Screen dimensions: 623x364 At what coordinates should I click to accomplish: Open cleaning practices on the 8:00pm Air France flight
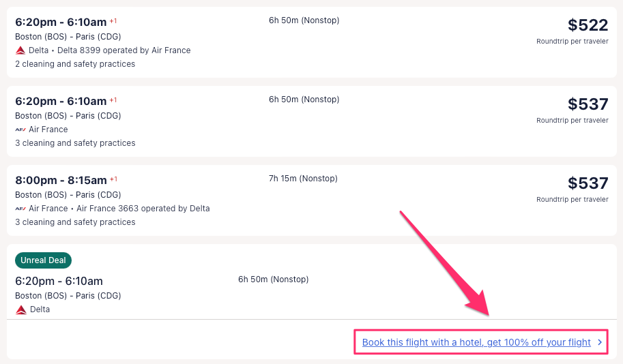click(75, 222)
